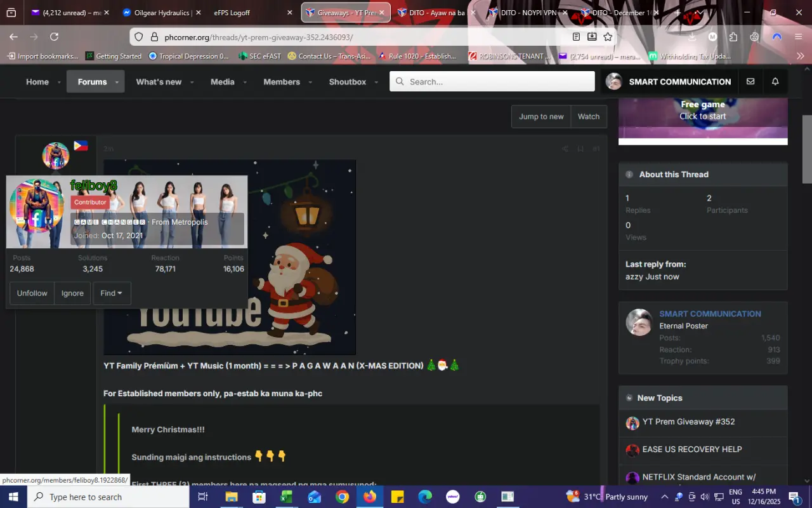Click SMART COMMUNICATION sidebar profile name
The height and width of the screenshot is (508, 812).
(x=710, y=314)
